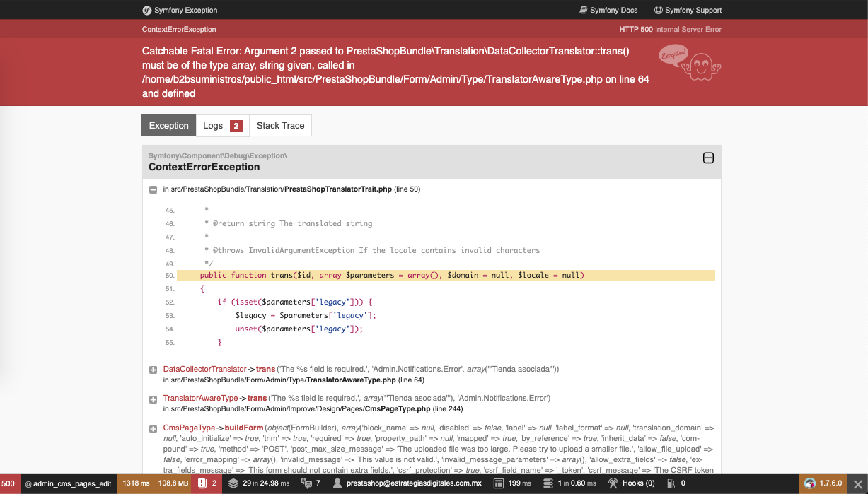Close the Symfony debug toolbar
Image resolution: width=868 pixels, height=494 pixels.
pyautogui.click(x=857, y=483)
